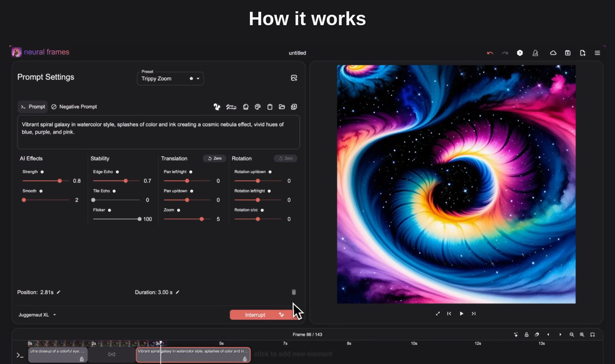This screenshot has width=615, height=364.
Task: Open the cloud icon in the top bar
Action: click(553, 53)
